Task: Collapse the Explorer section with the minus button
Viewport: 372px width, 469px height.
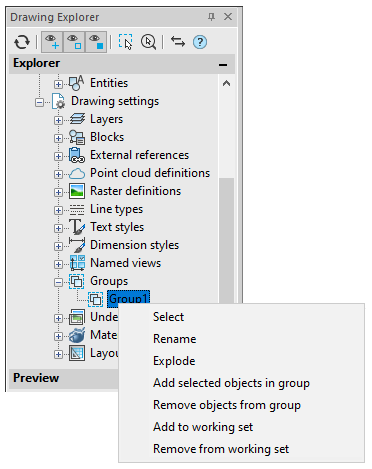Action: click(223, 65)
